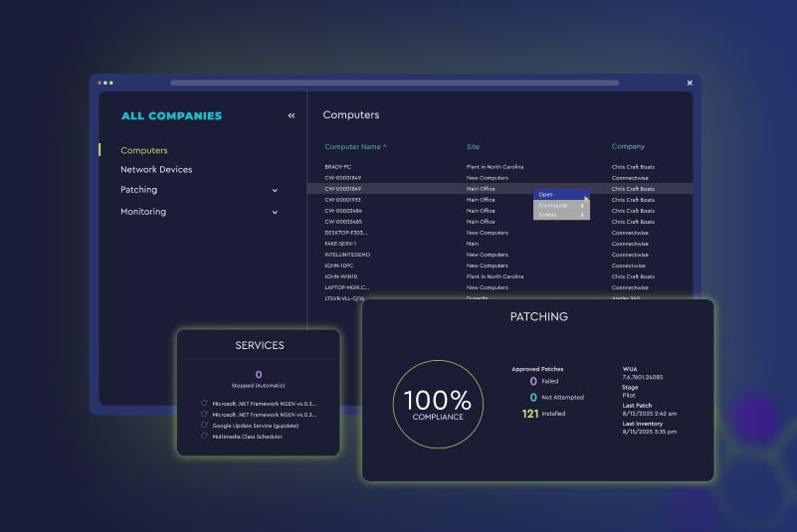
Task: Click the address bar at the window top
Action: tap(394, 83)
